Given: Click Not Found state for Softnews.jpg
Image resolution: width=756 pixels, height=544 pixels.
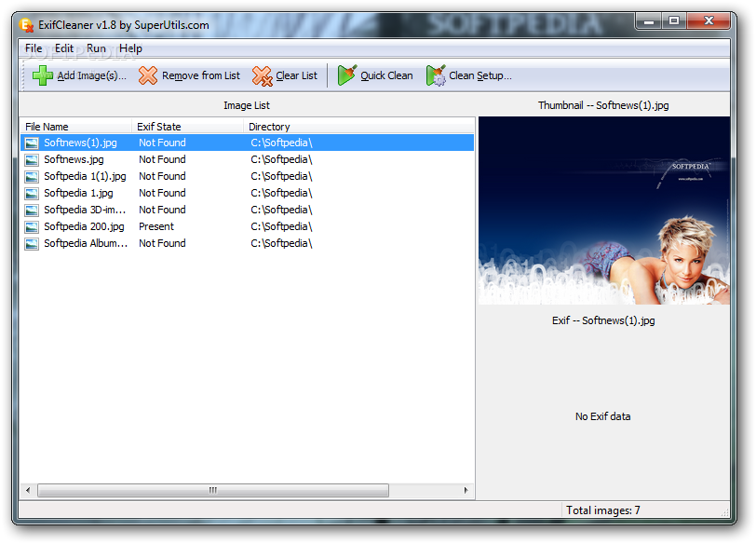Looking at the screenshot, I should point(162,159).
